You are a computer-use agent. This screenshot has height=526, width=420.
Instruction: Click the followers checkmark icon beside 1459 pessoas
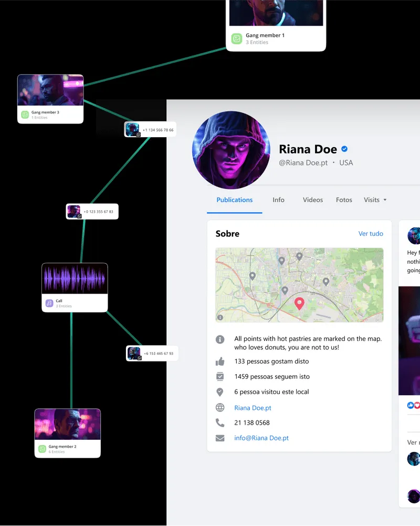point(220,376)
